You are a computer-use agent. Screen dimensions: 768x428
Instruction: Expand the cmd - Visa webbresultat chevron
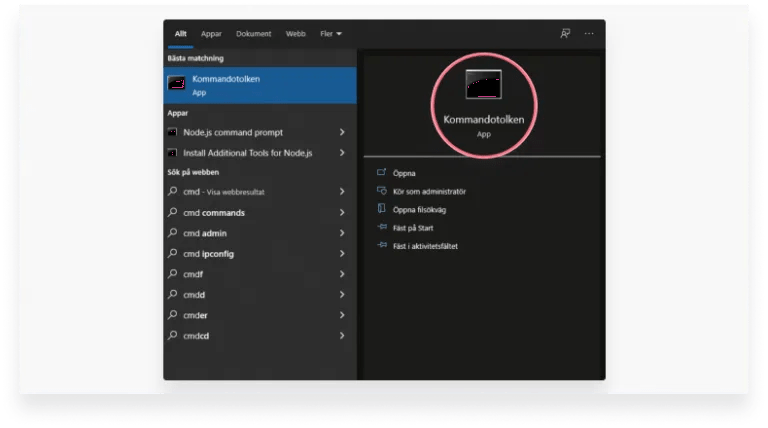click(x=342, y=192)
